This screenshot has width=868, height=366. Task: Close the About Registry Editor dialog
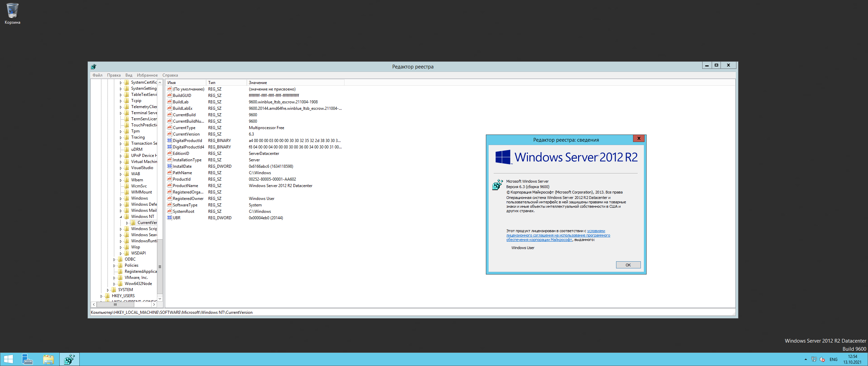tap(639, 138)
